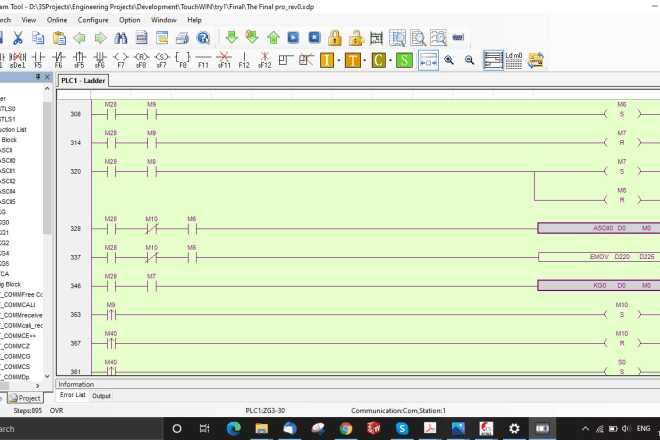Select the ASCII0 D0 M0 instruction box

pyautogui.click(x=599, y=228)
